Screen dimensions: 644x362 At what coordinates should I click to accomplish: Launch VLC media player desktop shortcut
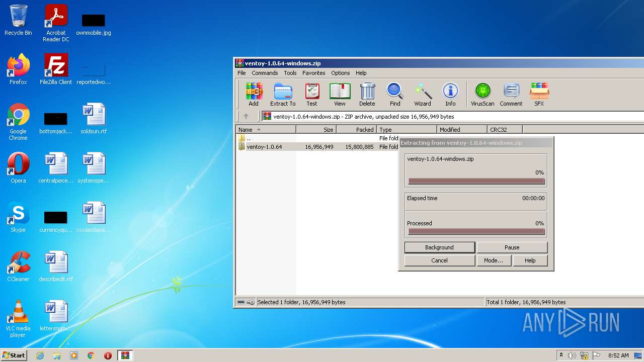pos(18,319)
